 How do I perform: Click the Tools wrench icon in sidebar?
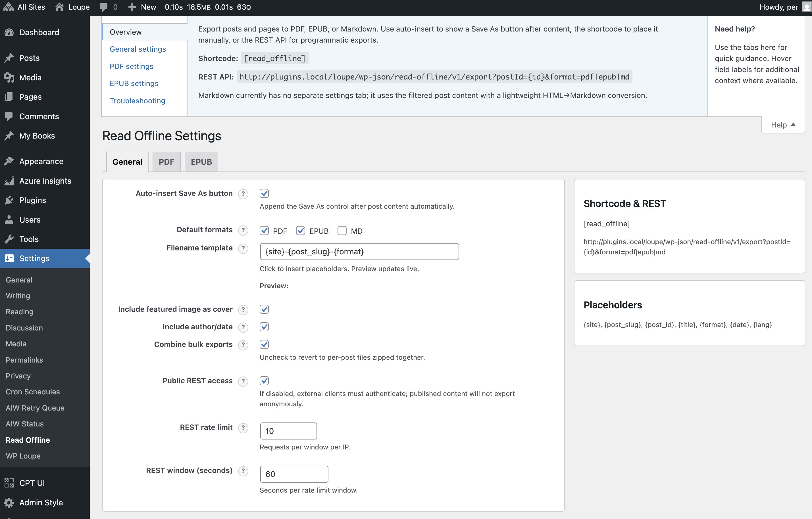(9, 239)
